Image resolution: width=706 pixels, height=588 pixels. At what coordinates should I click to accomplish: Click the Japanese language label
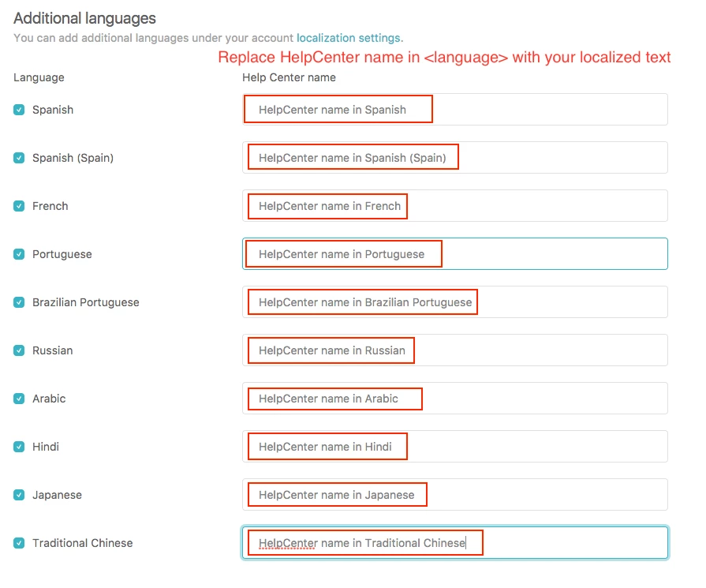click(57, 495)
